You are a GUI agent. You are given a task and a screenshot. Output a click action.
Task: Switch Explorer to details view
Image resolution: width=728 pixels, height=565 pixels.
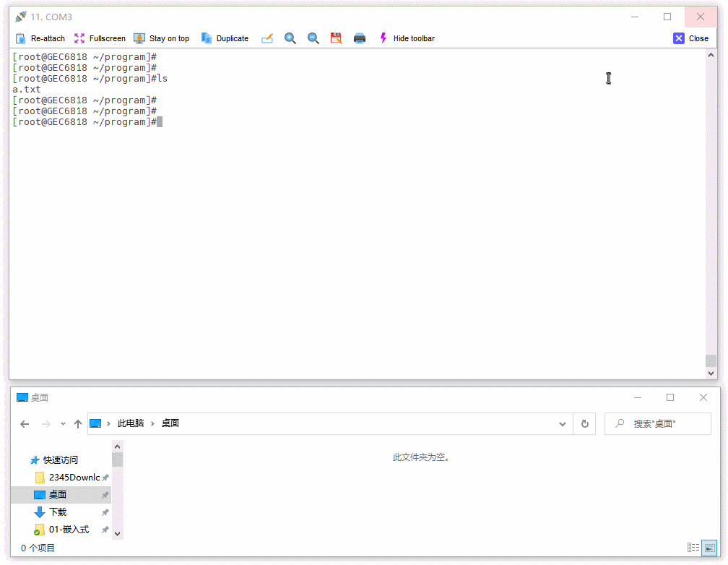(693, 548)
